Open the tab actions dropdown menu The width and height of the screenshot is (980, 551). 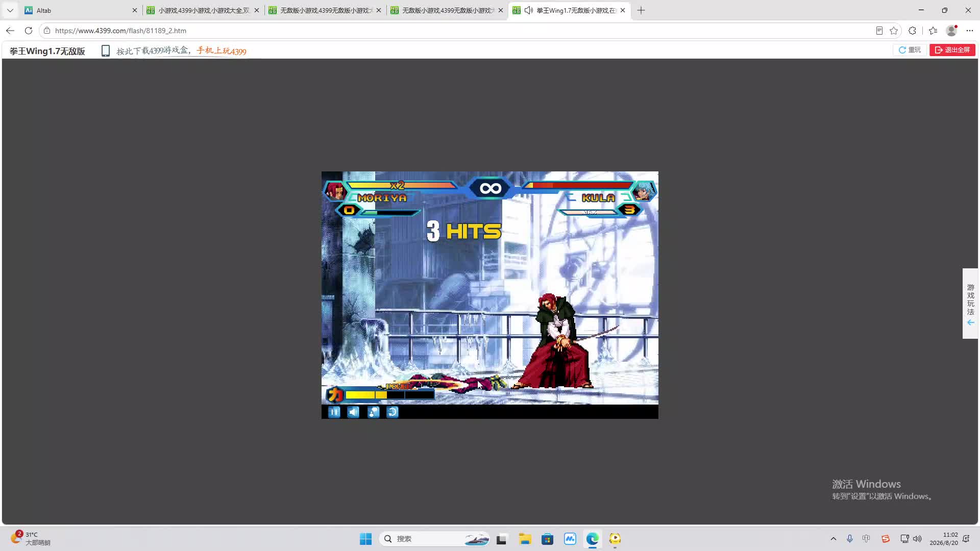[10, 10]
